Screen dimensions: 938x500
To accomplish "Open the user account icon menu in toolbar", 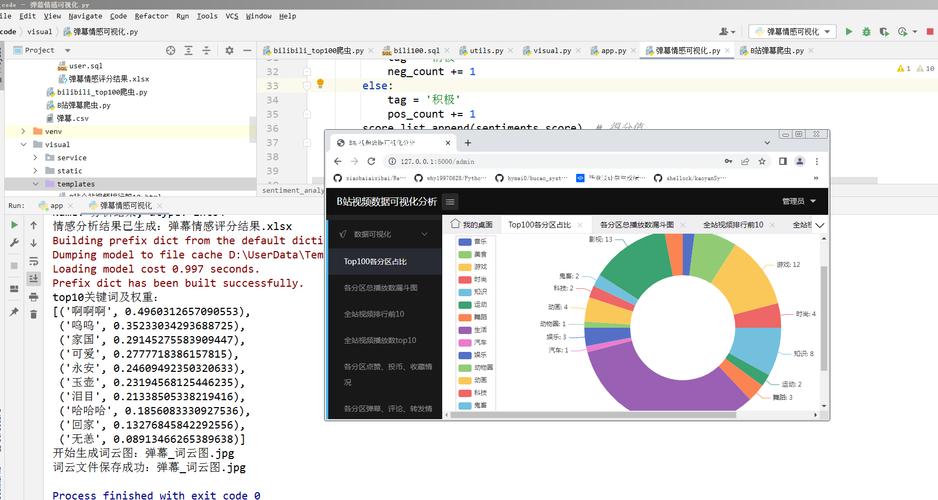I will coord(726,31).
